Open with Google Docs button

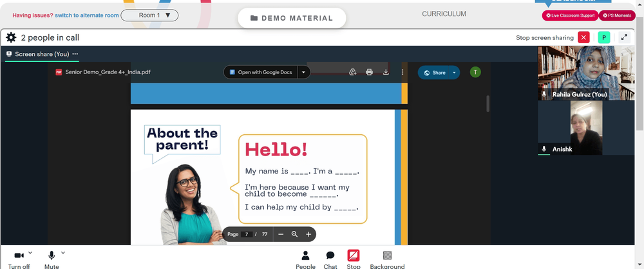click(x=261, y=72)
